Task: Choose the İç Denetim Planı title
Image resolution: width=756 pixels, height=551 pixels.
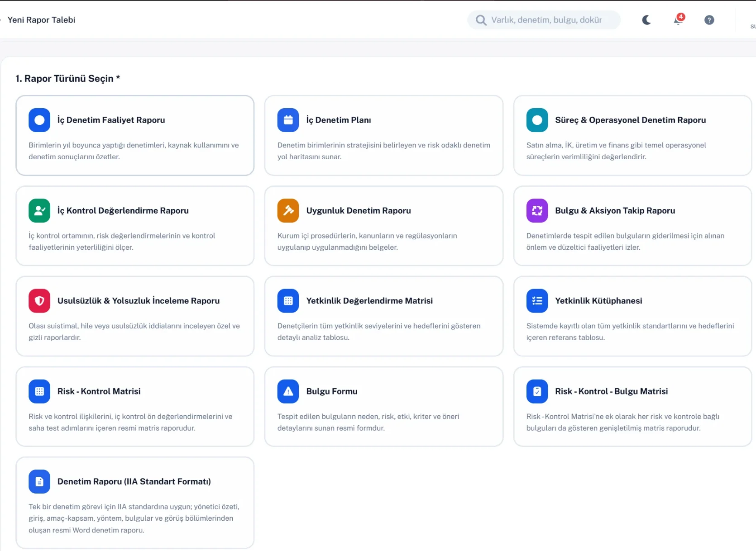Action: pos(339,120)
